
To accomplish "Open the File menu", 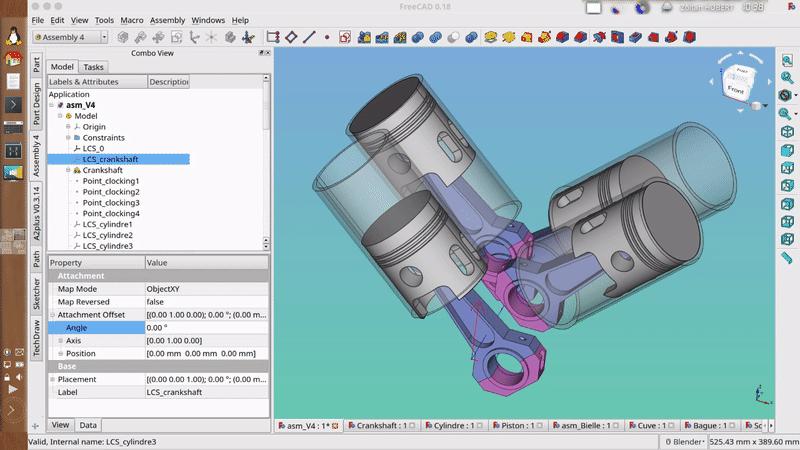I will pyautogui.click(x=38, y=20).
